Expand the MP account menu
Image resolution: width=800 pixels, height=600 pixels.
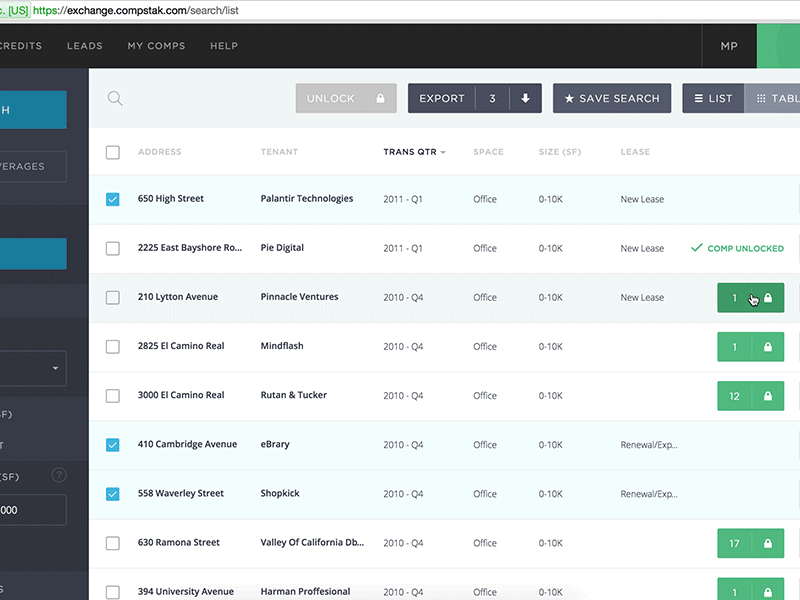[x=729, y=45]
